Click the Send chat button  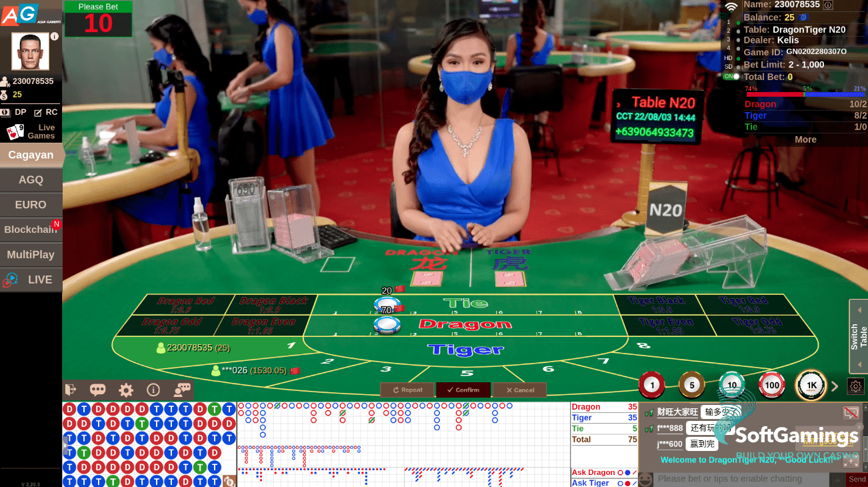[857, 479]
